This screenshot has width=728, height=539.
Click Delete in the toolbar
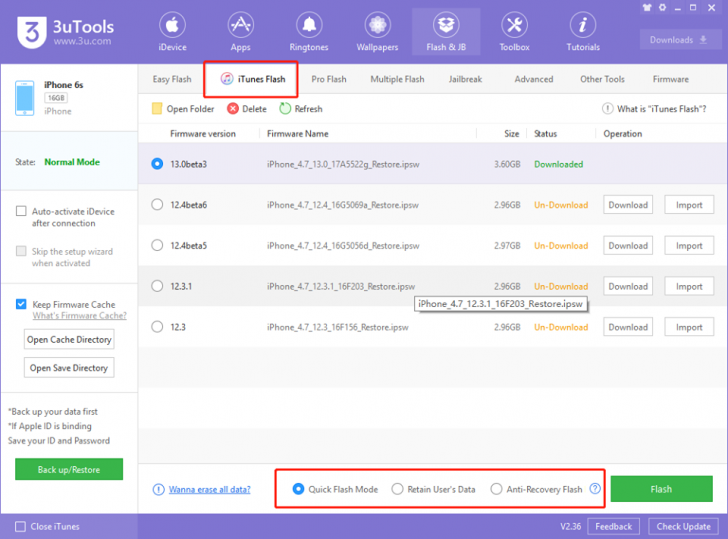247,109
